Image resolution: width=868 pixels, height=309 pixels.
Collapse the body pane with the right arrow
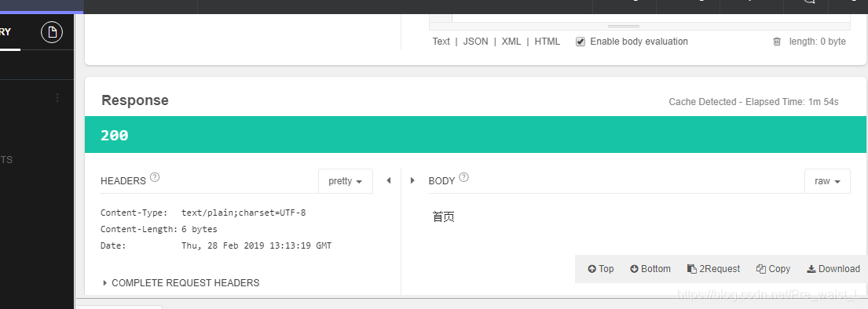pos(412,180)
